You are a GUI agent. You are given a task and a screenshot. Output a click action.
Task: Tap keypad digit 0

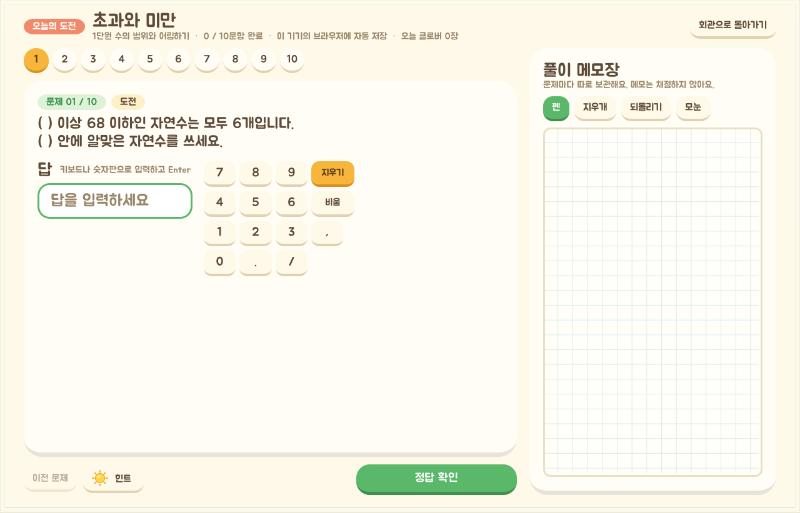(x=219, y=261)
